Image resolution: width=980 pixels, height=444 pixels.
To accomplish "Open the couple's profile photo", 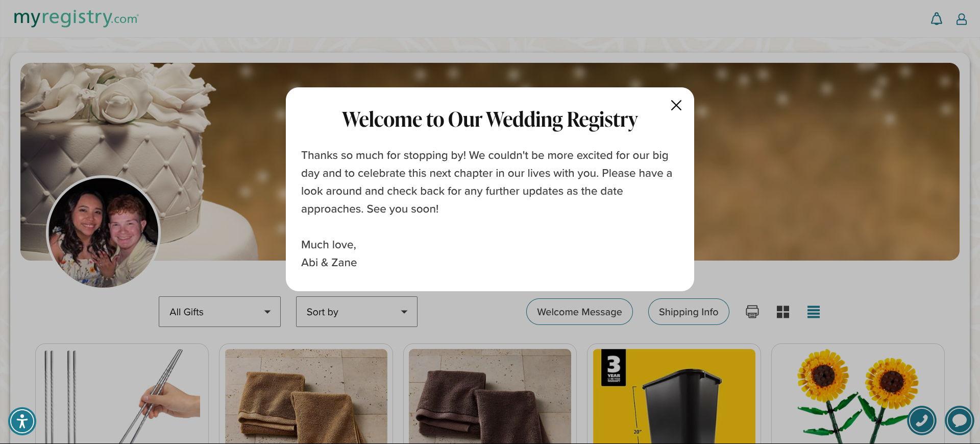I will (x=103, y=232).
